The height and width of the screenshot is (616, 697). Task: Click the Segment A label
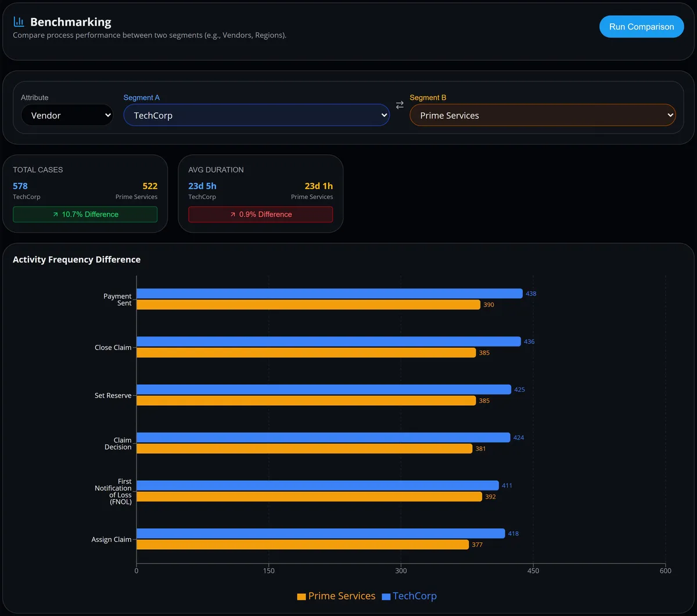pos(142,98)
